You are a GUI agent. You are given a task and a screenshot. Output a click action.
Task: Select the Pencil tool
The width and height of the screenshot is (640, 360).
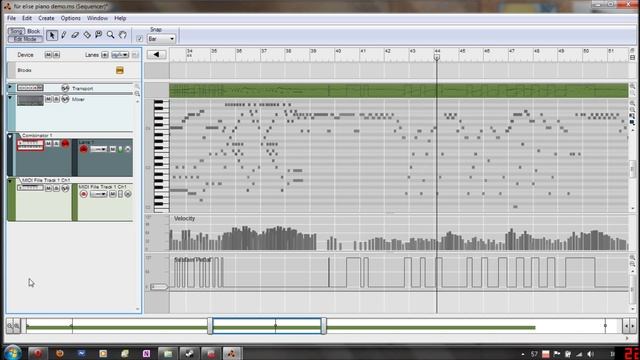point(64,36)
